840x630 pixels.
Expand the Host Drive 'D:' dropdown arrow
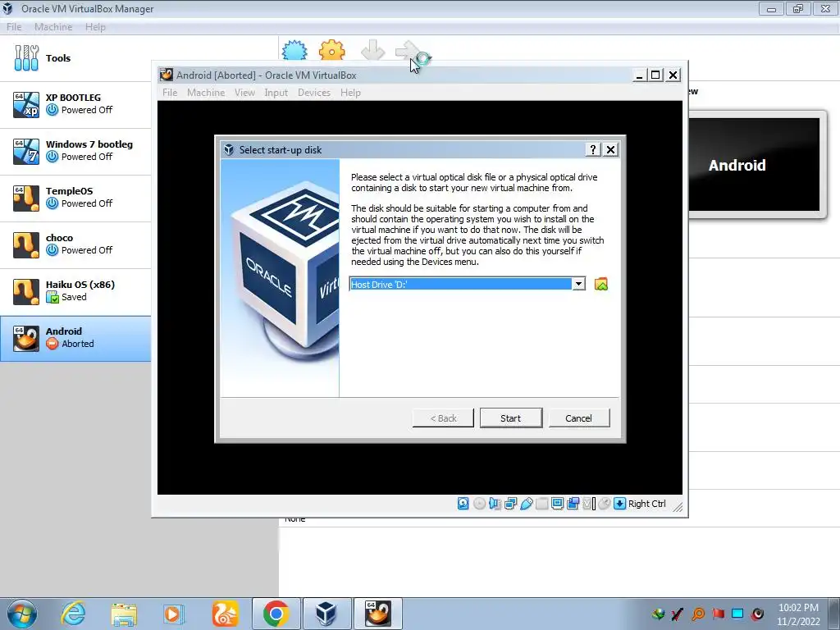pyautogui.click(x=578, y=284)
